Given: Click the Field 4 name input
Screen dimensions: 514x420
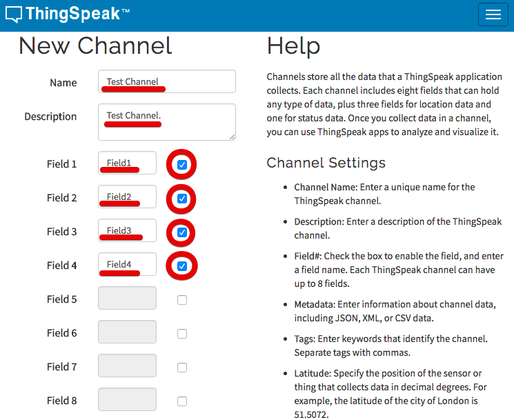Looking at the screenshot, I should click(x=127, y=264).
